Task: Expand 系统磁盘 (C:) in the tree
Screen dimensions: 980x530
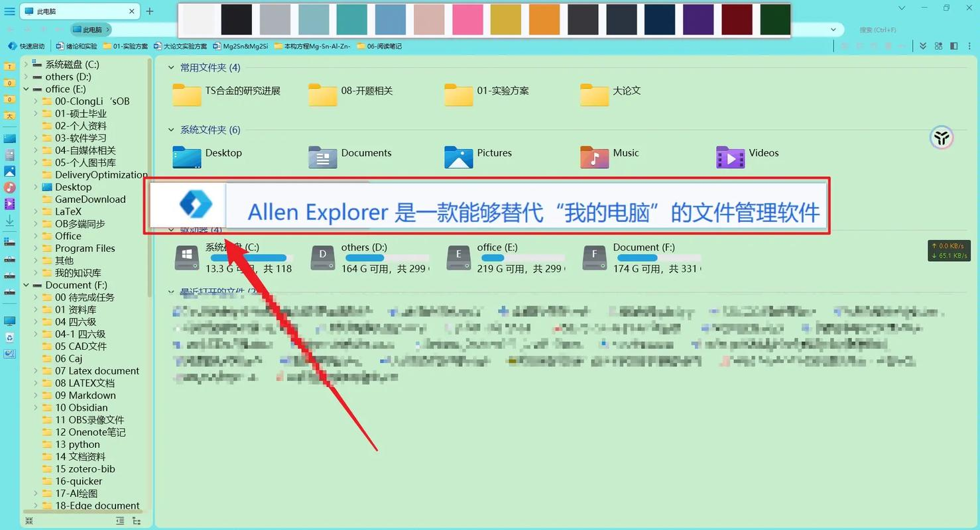Action: point(27,64)
